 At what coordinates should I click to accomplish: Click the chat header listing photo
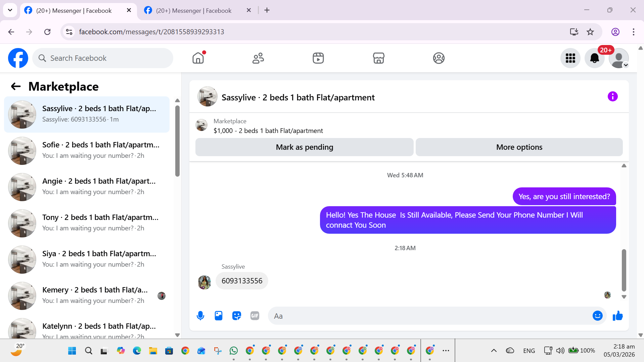click(207, 97)
